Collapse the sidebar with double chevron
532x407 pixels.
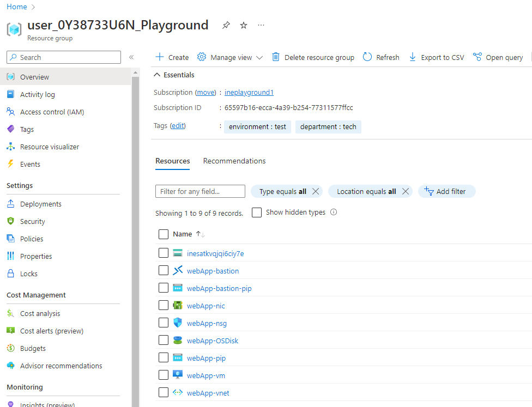[x=131, y=57]
